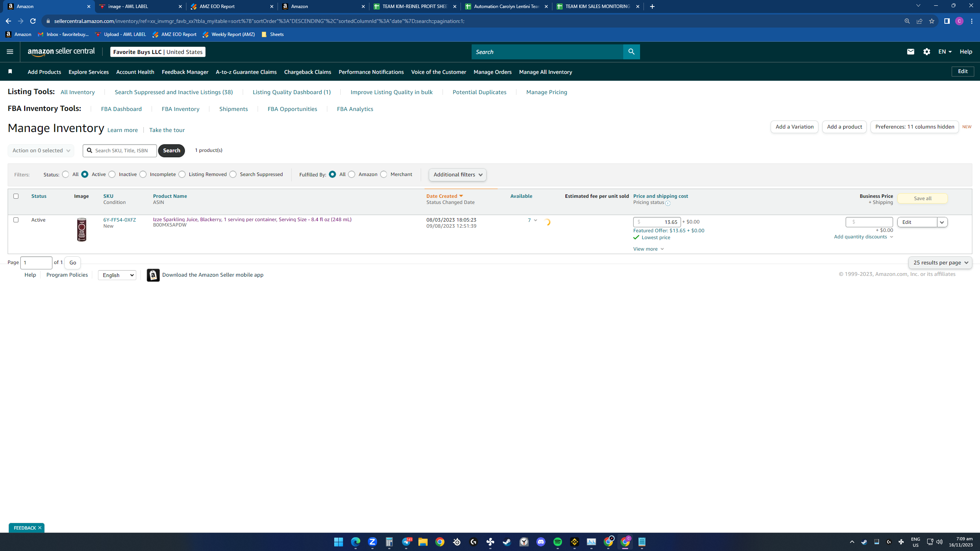This screenshot has width=980, height=551.
Task: Expand the Edit button dropdown arrow
Action: (x=942, y=222)
